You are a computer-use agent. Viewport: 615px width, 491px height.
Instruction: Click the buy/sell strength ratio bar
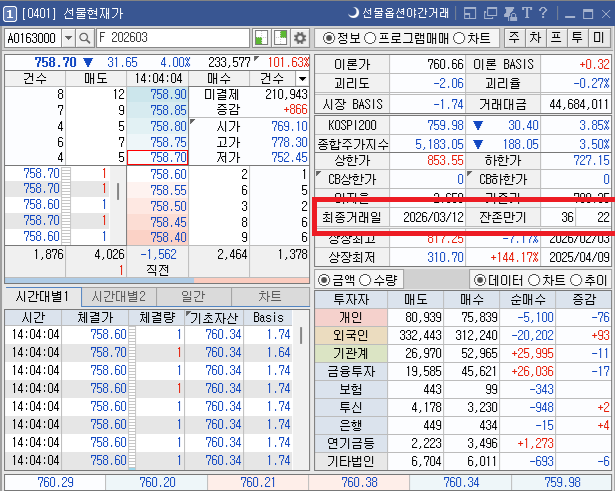(x=157, y=280)
